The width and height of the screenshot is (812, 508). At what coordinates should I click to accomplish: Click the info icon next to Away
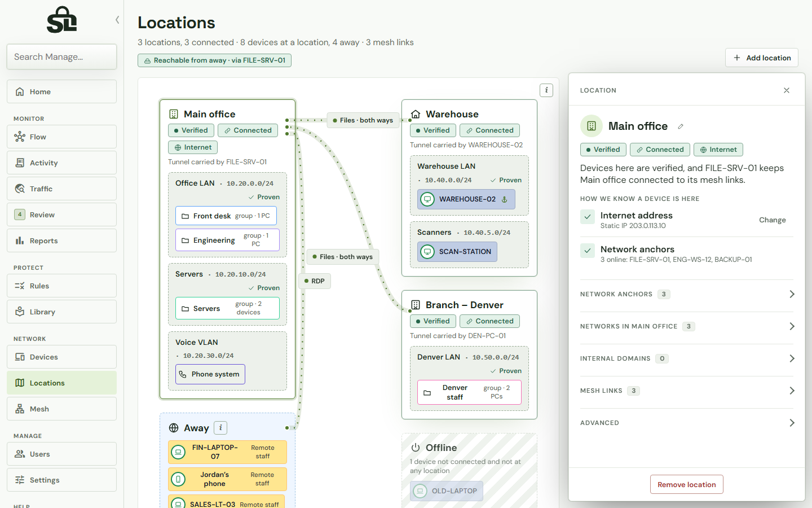220,428
